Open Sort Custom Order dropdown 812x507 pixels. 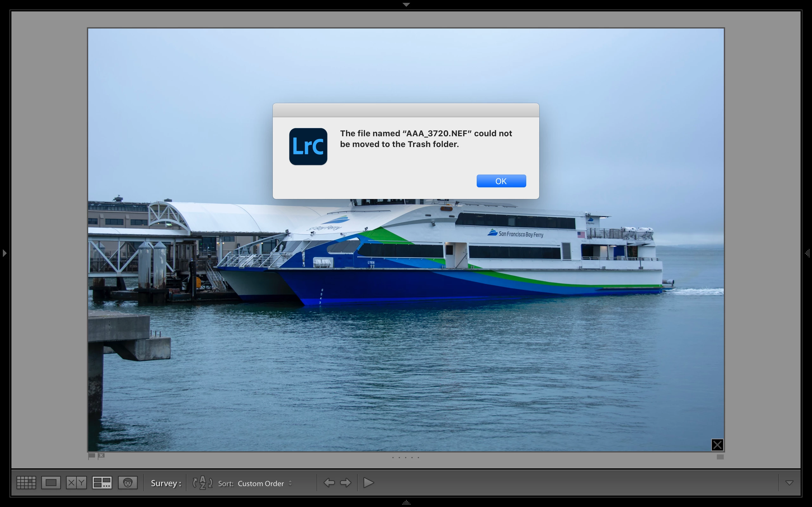coord(265,484)
